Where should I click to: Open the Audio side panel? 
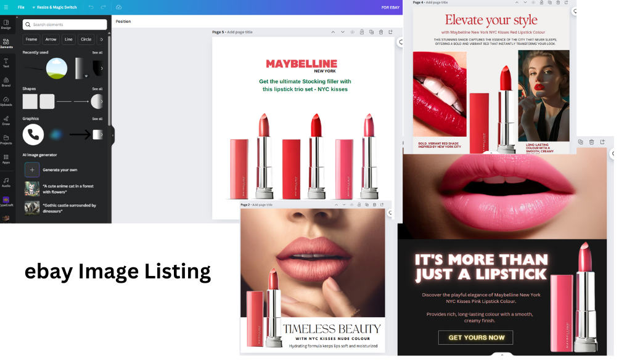tap(6, 182)
